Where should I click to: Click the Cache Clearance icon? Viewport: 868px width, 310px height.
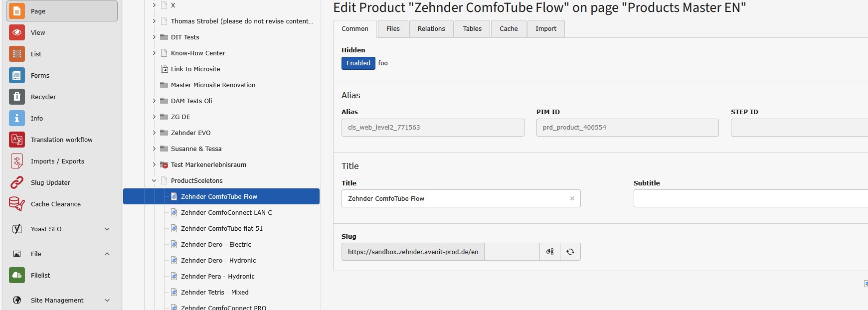point(17,204)
